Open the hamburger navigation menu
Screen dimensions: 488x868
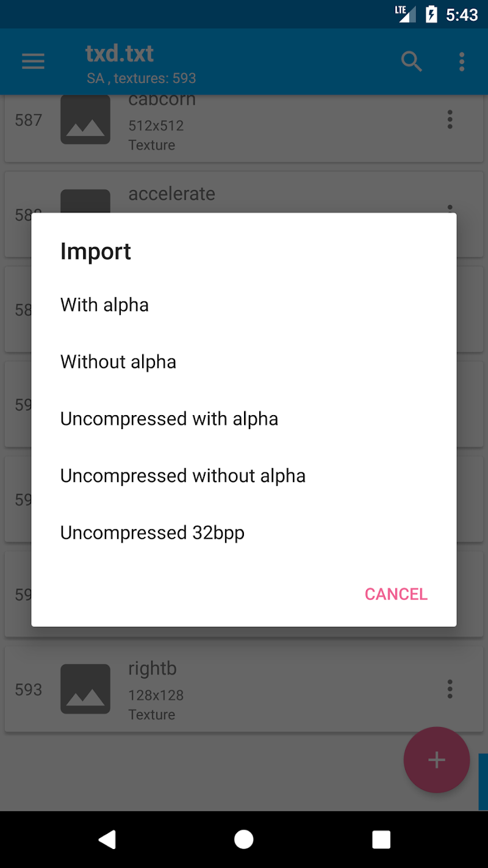point(33,61)
